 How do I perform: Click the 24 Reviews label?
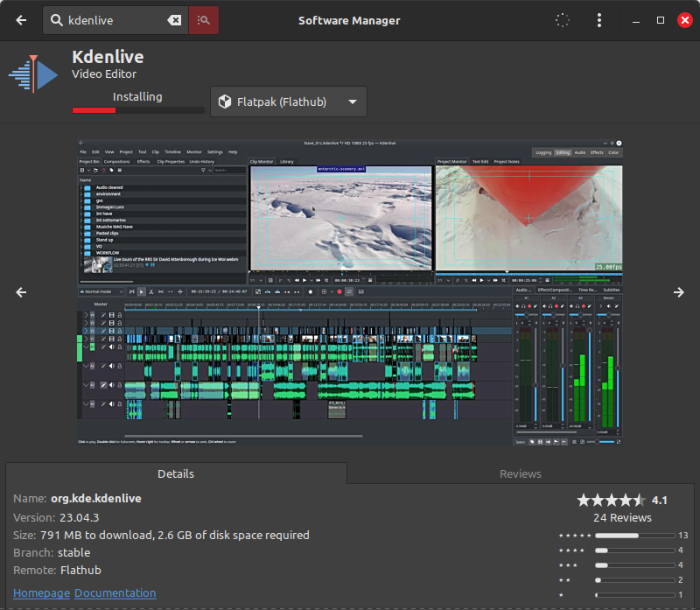tap(622, 517)
